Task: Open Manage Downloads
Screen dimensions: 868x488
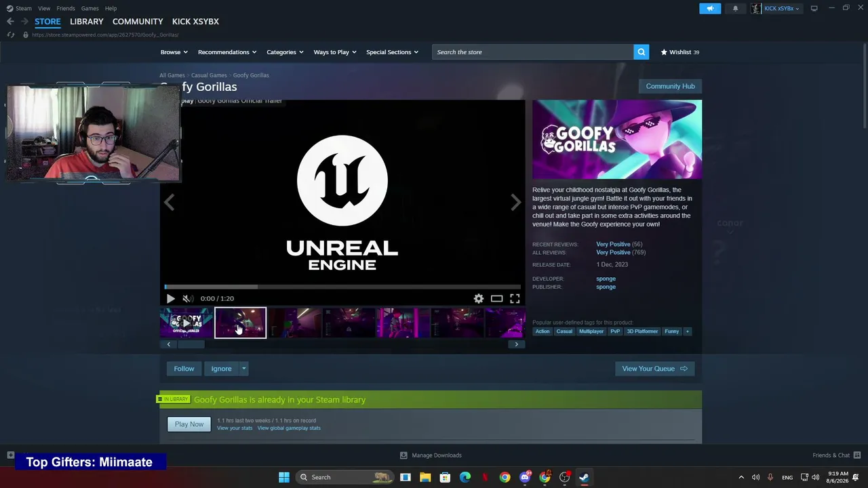Action: [x=431, y=455]
